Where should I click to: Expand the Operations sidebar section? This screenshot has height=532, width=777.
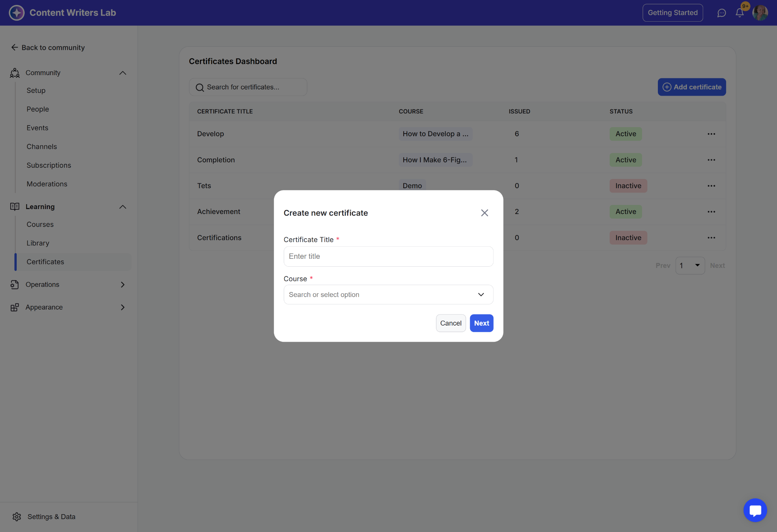point(123,285)
